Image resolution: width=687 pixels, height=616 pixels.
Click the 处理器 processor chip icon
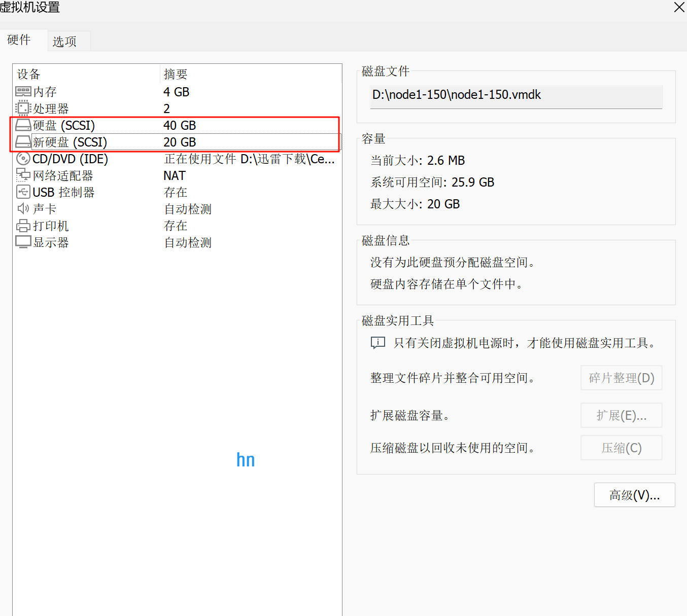(23, 108)
